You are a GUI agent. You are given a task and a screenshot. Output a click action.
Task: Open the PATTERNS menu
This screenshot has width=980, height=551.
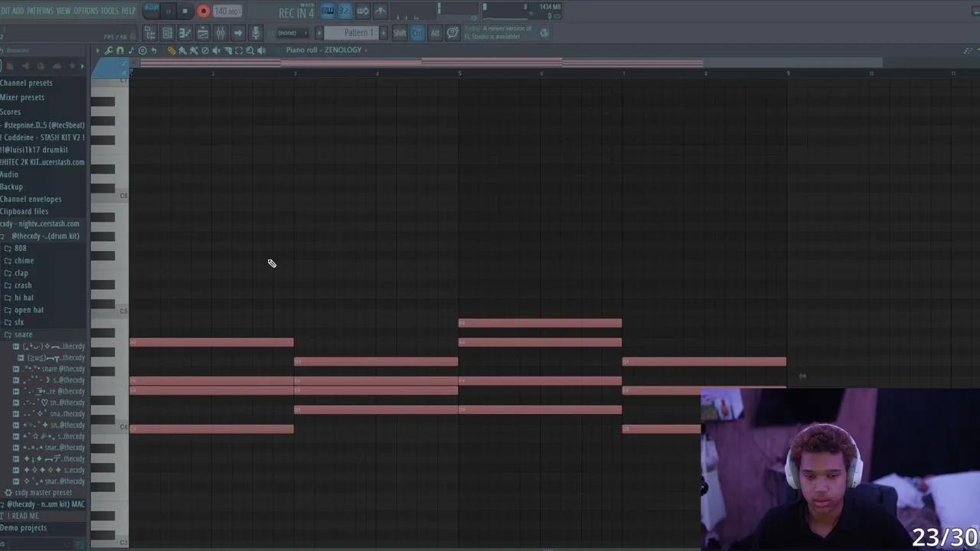click(x=40, y=11)
